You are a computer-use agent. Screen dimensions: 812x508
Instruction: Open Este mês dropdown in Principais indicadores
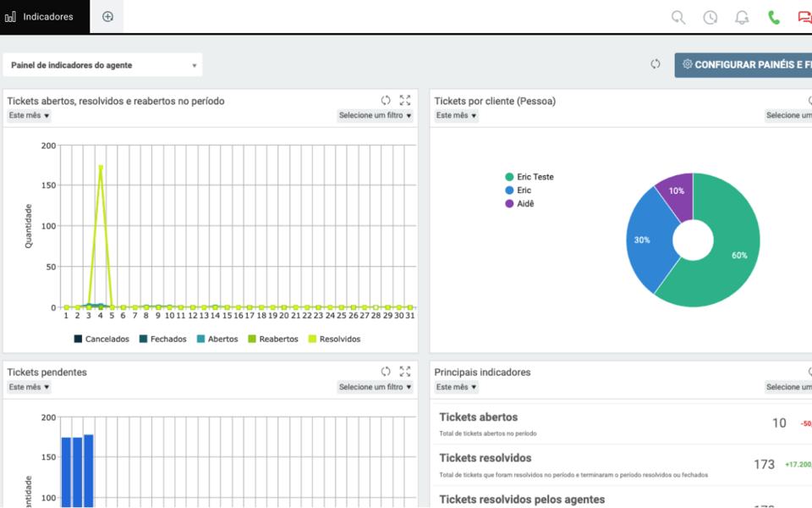[456, 387]
